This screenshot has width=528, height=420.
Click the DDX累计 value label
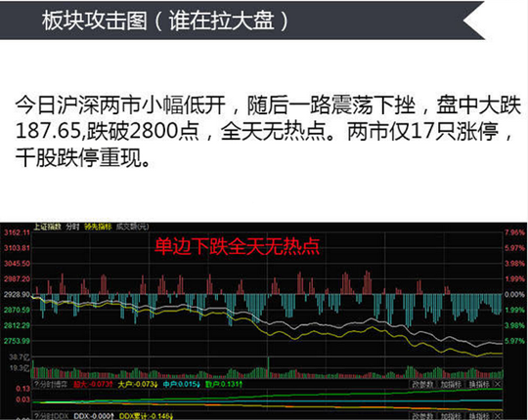pos(146,416)
